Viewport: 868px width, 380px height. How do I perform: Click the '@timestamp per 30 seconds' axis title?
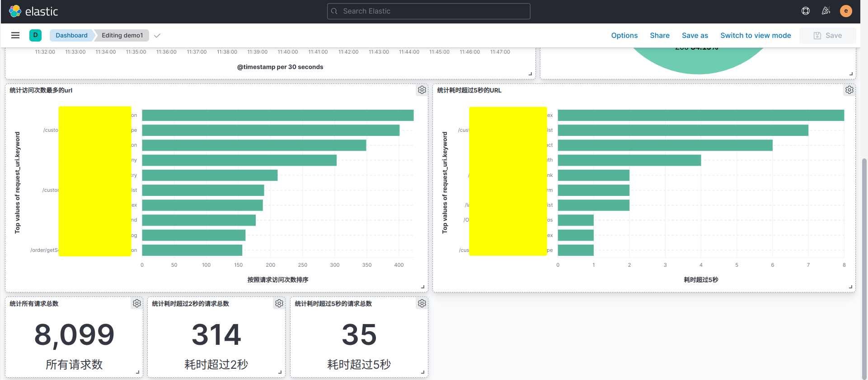click(x=280, y=67)
